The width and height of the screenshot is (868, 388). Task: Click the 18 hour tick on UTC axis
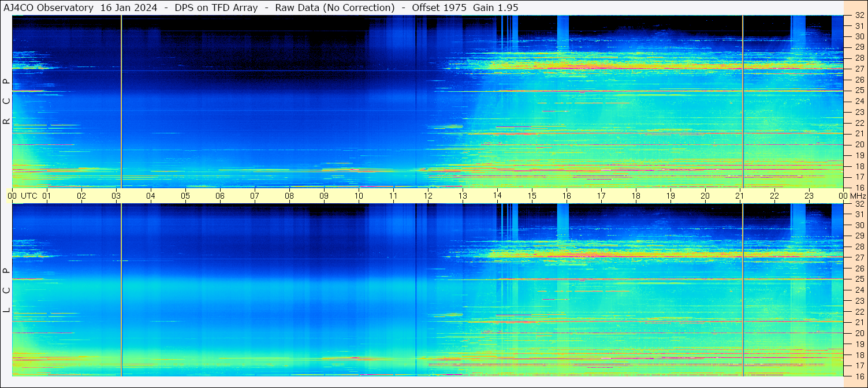point(636,196)
